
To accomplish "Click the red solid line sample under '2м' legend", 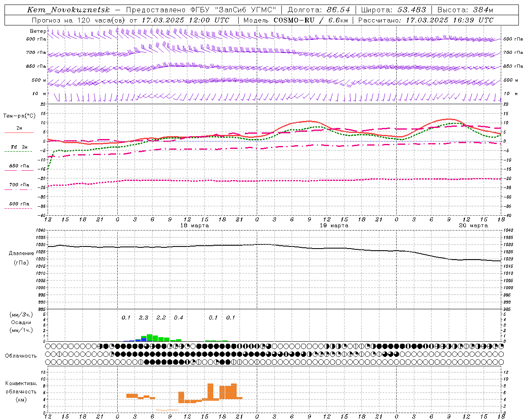I will pyautogui.click(x=19, y=132).
